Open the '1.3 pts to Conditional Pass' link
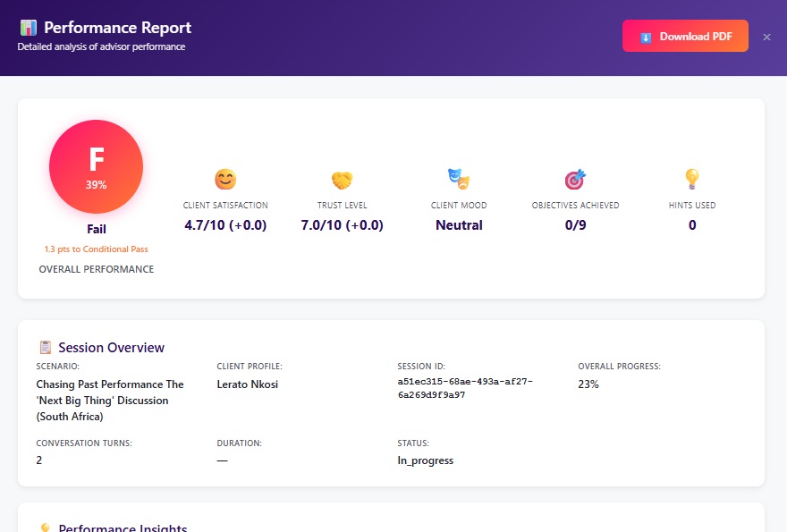 click(96, 249)
